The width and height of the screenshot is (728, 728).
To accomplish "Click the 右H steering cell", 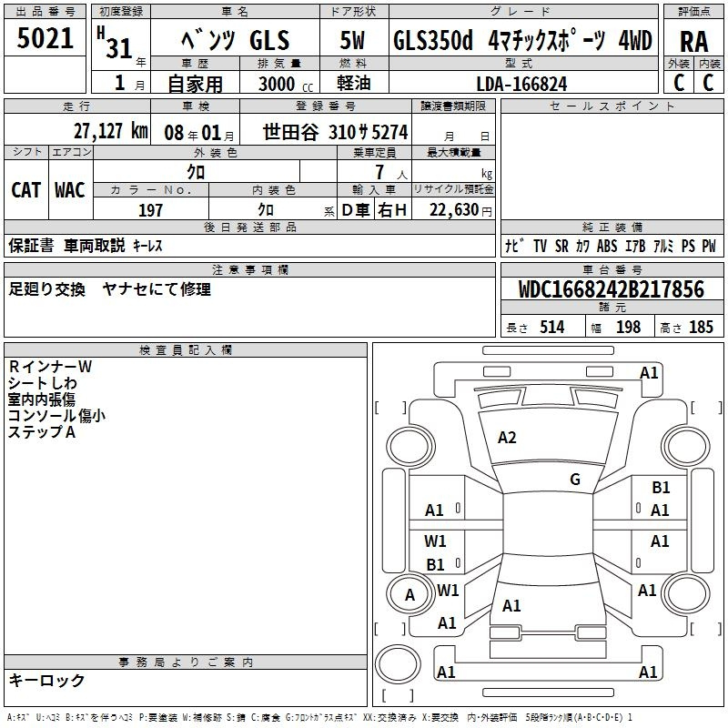I will (392, 210).
